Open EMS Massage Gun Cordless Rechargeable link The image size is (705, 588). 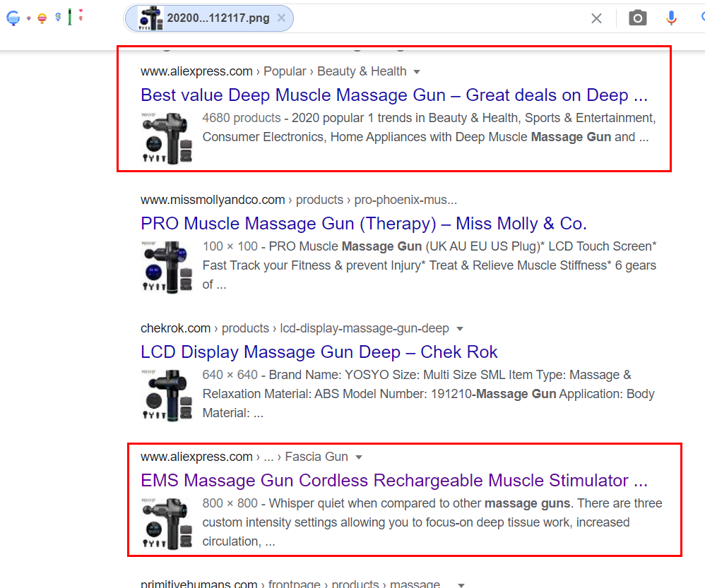(394, 481)
